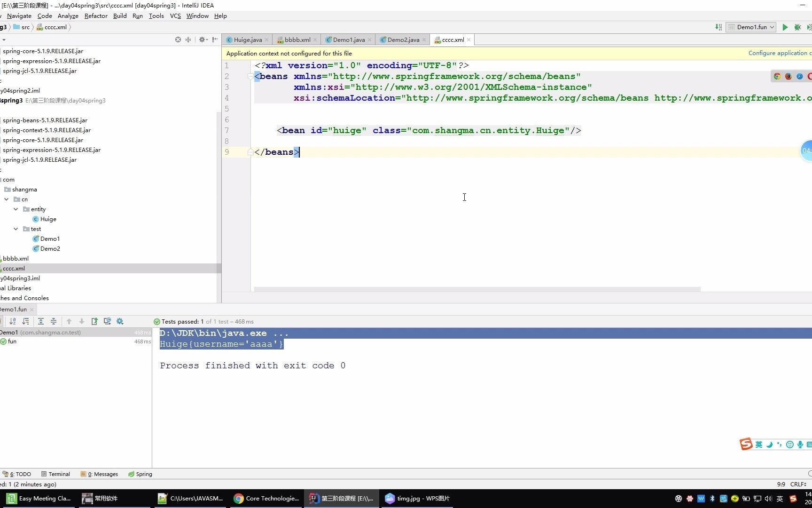This screenshot has height=508, width=812.
Task: Open test runner settings gear
Action: (120, 321)
